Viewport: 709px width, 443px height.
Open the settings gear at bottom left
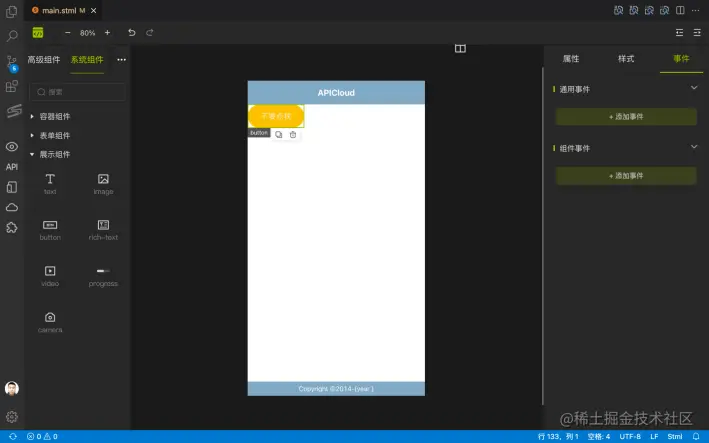coord(12,417)
